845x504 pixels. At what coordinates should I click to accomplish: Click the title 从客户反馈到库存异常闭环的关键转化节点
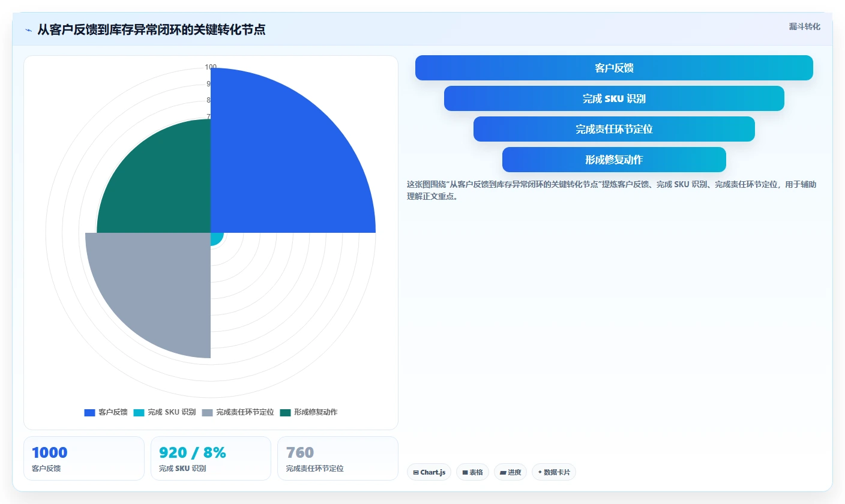[151, 29]
